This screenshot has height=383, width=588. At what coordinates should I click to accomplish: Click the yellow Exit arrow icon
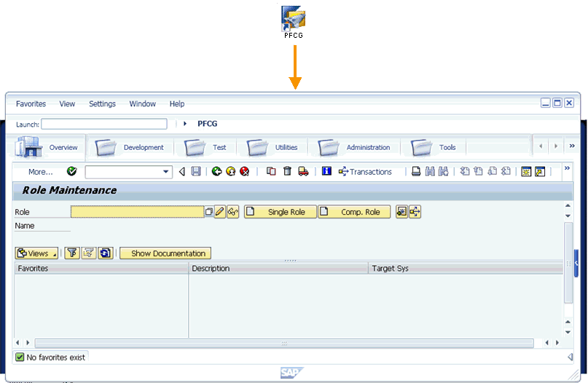[231, 171]
